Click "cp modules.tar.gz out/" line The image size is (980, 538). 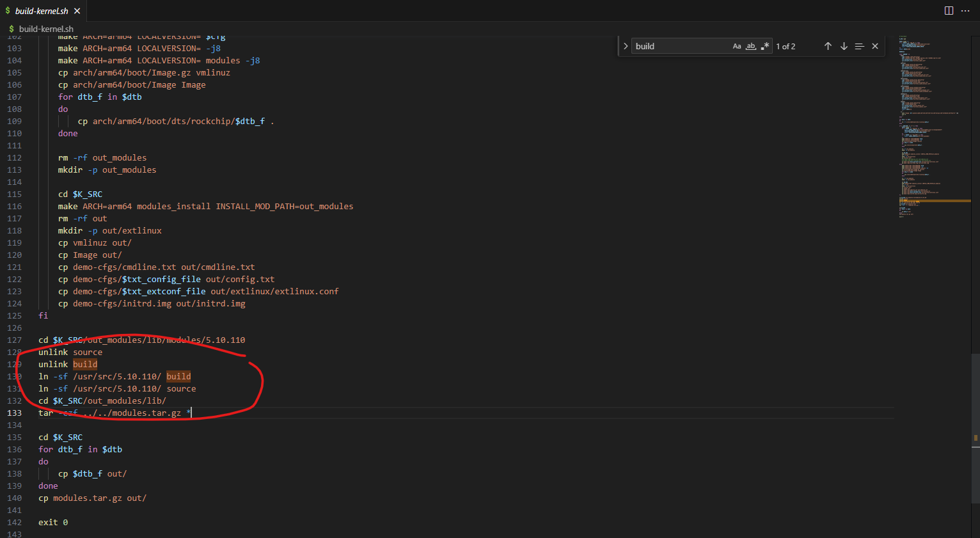pos(92,498)
